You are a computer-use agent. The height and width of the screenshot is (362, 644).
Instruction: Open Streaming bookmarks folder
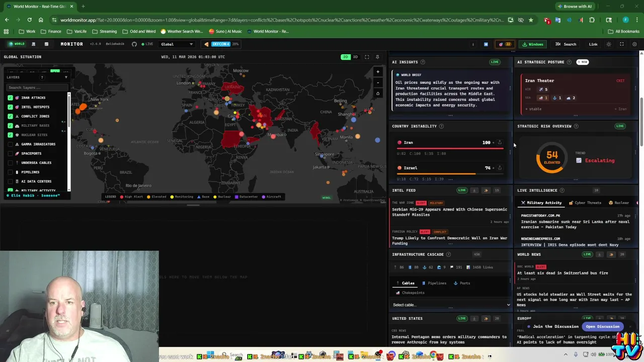point(104,31)
